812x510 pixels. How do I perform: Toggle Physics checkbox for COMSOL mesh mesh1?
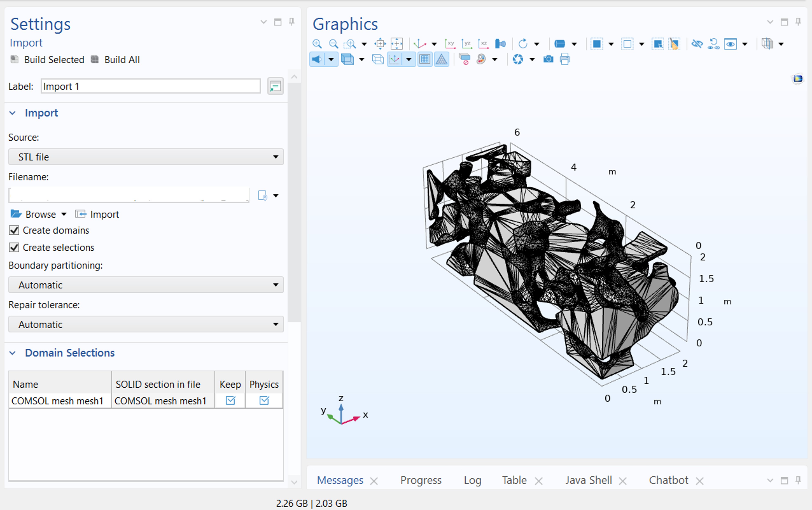point(264,400)
